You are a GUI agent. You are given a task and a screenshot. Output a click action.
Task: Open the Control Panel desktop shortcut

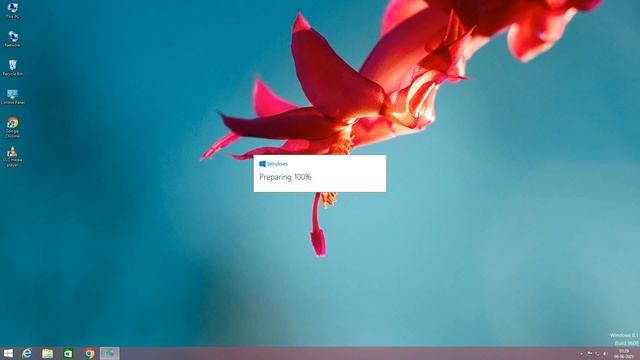pos(13,97)
